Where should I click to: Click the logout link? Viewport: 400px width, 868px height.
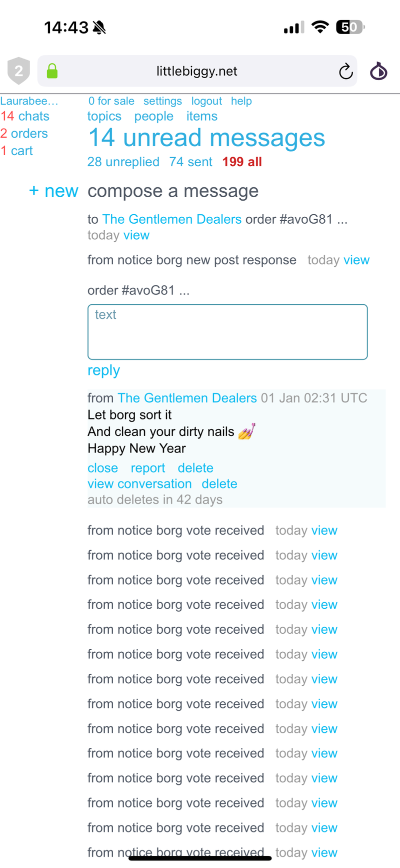pyautogui.click(x=206, y=101)
